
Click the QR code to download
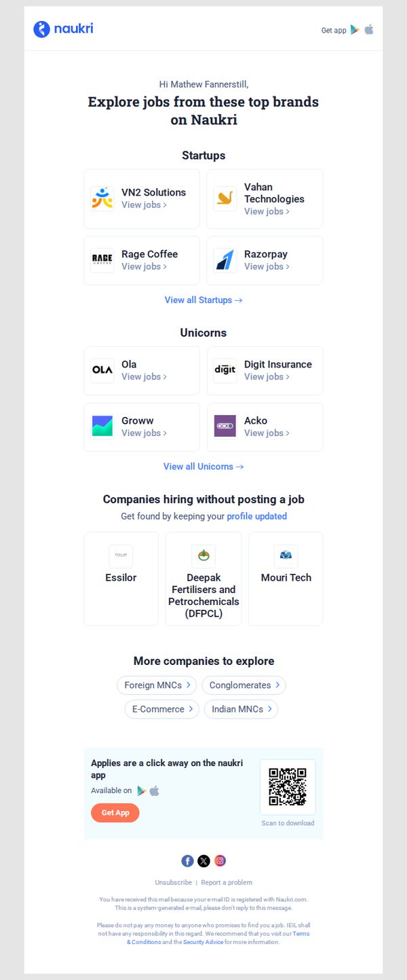pyautogui.click(x=288, y=787)
